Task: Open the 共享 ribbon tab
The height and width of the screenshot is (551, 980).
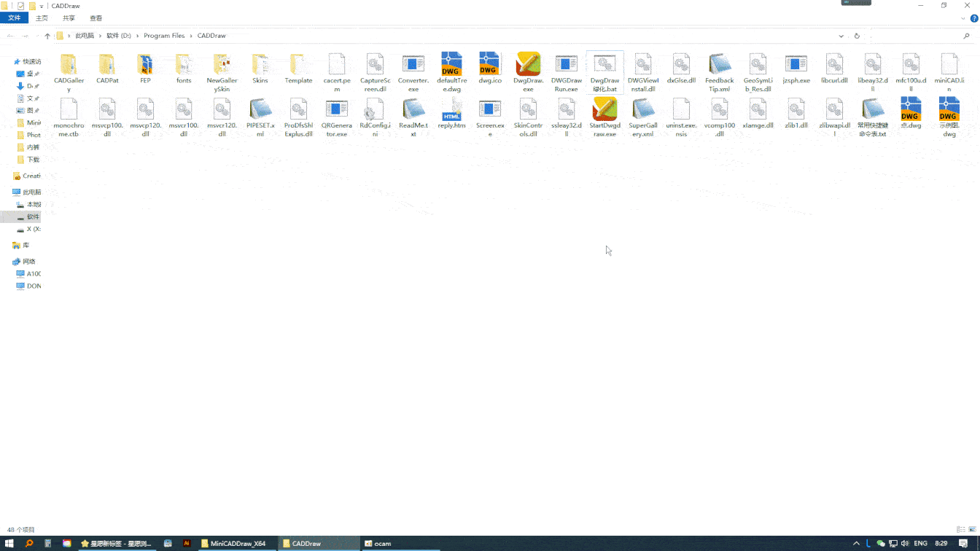Action: pyautogui.click(x=69, y=18)
